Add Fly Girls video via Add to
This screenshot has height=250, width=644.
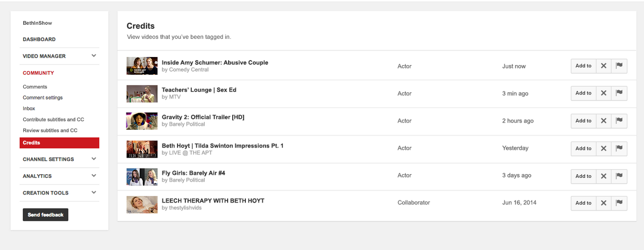[x=583, y=176]
